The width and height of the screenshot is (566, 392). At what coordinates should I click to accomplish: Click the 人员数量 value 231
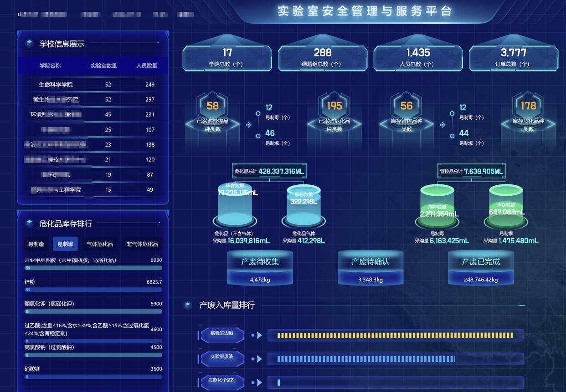150,115
